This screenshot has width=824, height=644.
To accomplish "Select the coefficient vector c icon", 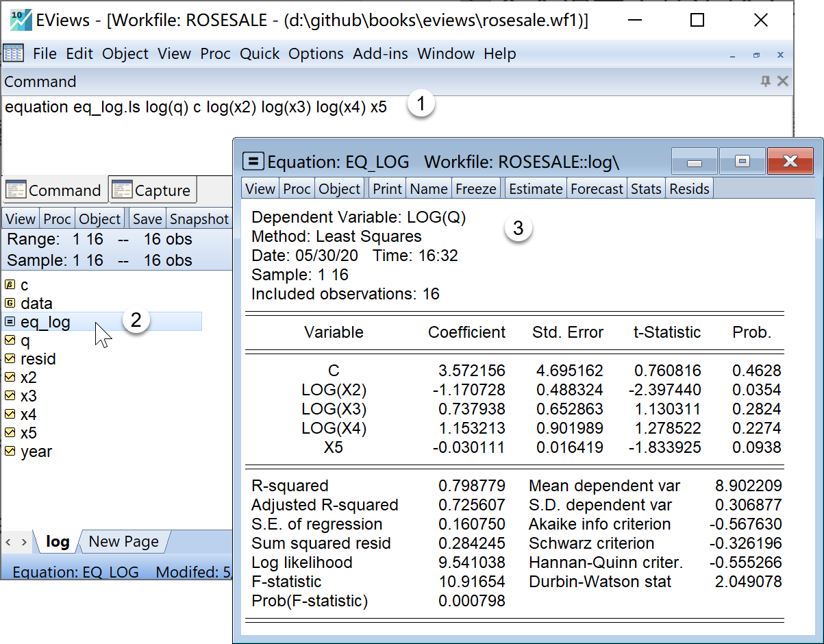I will coord(10,285).
